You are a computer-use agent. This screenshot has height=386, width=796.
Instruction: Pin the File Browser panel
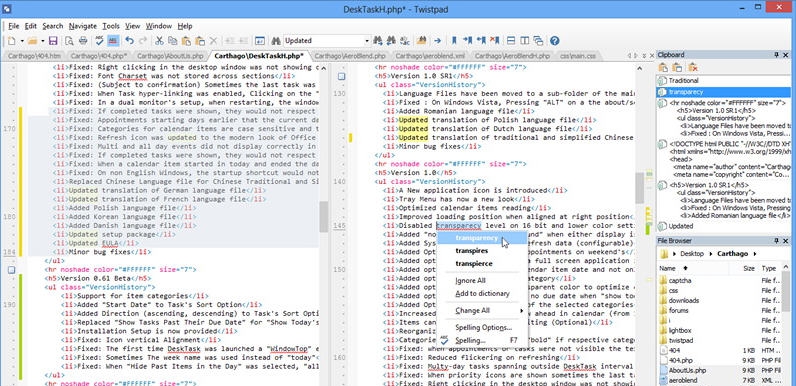point(776,241)
